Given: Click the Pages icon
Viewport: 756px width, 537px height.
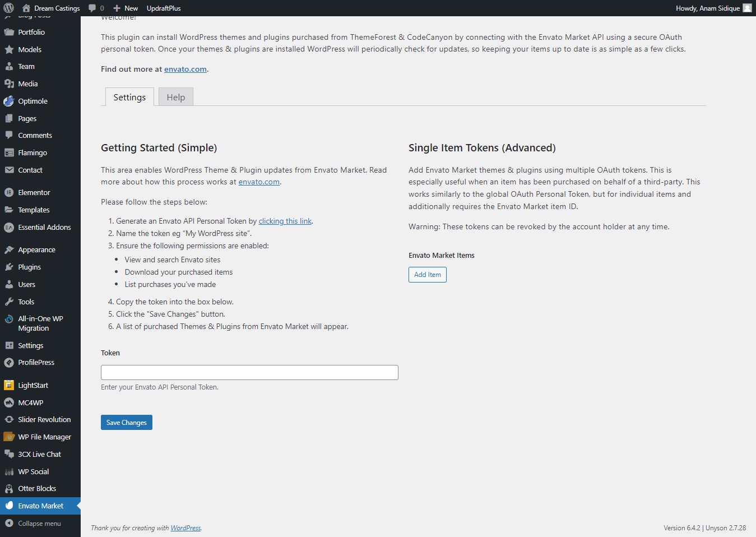Looking at the screenshot, I should click(x=9, y=118).
